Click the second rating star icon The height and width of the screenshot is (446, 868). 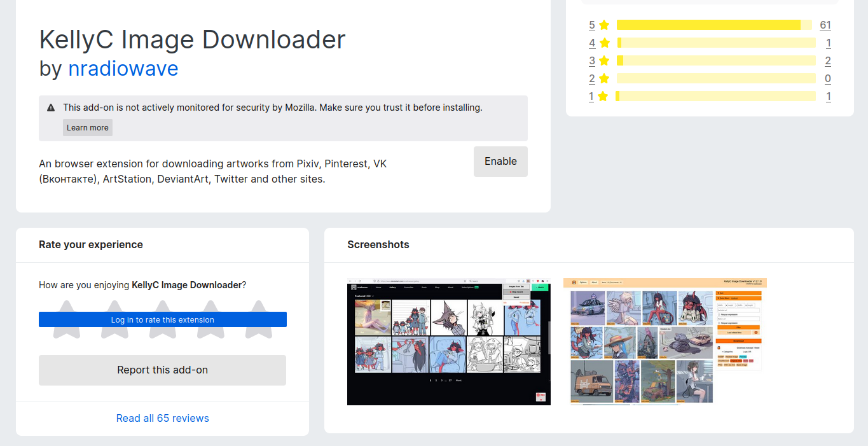(x=114, y=319)
